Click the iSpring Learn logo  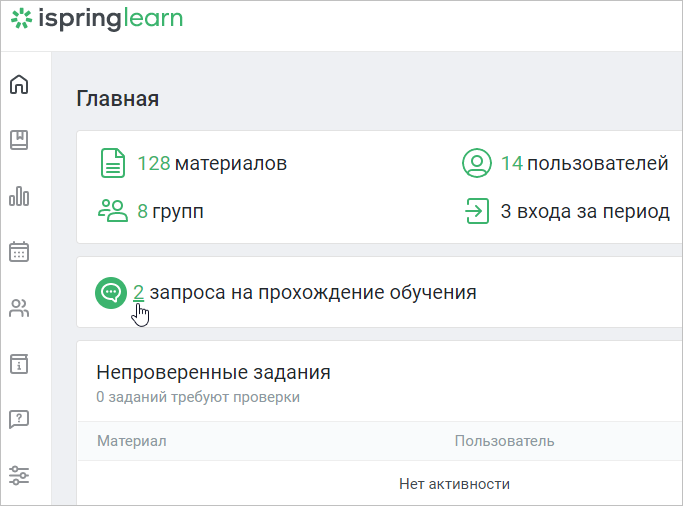[x=96, y=19]
